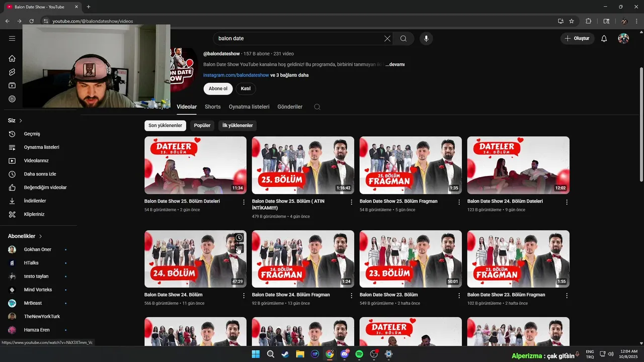Screen dimensions: 644x362
Task: Expand the Siz section chevron
Action: [21, 121]
